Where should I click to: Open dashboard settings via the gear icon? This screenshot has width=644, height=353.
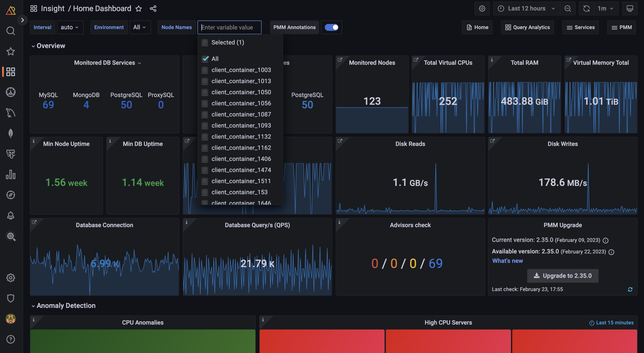point(482,8)
